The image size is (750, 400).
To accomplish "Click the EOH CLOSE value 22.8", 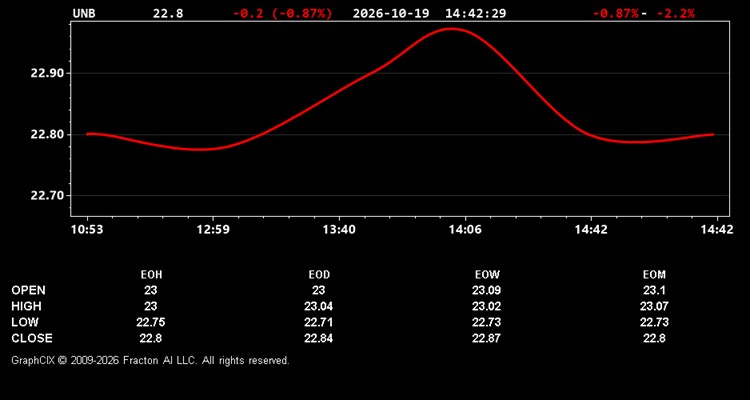I will tap(151, 338).
